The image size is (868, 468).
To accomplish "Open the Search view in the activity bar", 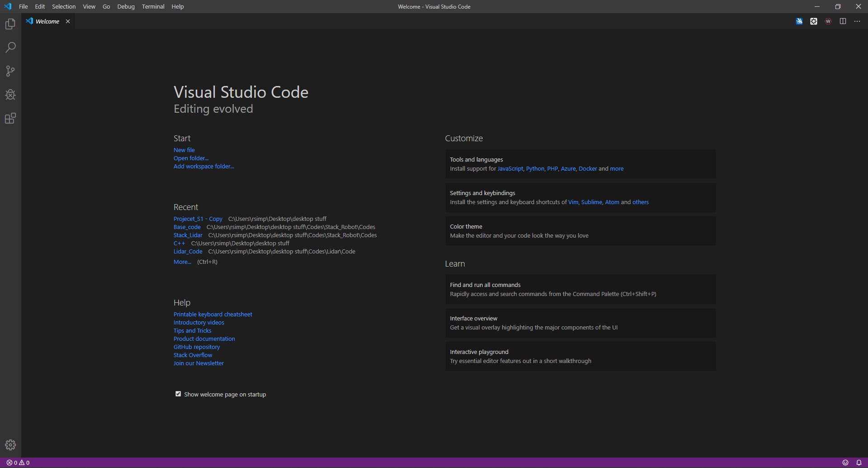I will [x=10, y=48].
